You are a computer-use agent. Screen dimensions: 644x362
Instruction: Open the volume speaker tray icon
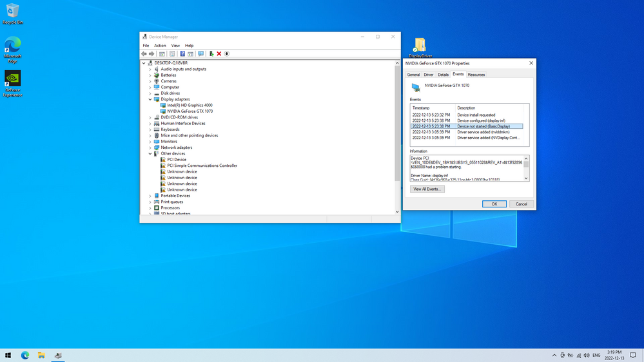[587, 356]
